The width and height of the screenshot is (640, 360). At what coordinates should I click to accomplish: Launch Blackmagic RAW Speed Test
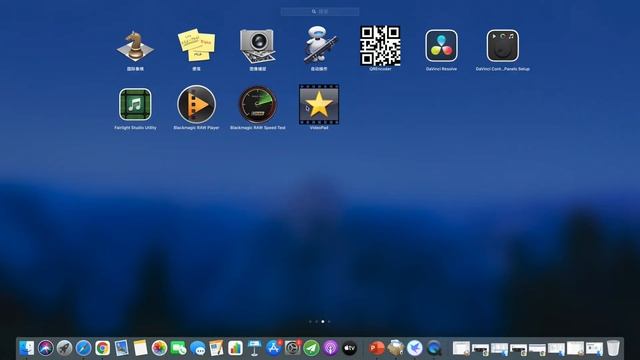click(x=258, y=104)
